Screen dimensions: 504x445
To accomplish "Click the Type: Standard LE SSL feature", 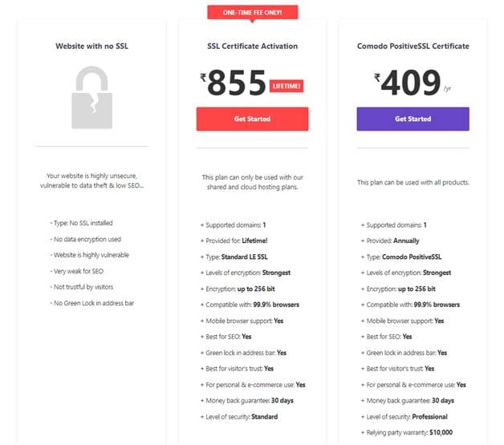I will [x=234, y=257].
